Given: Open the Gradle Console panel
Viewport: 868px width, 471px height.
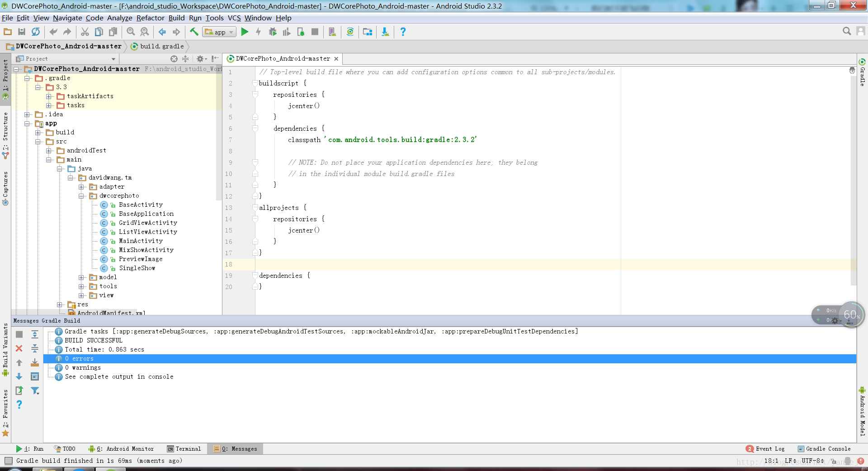Looking at the screenshot, I should [824, 449].
